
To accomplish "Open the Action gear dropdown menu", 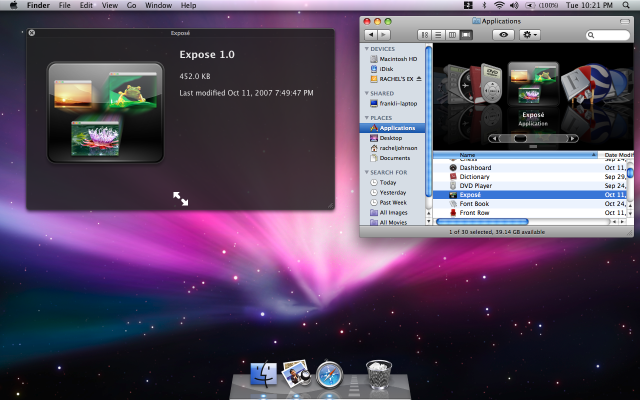I will [x=529, y=35].
